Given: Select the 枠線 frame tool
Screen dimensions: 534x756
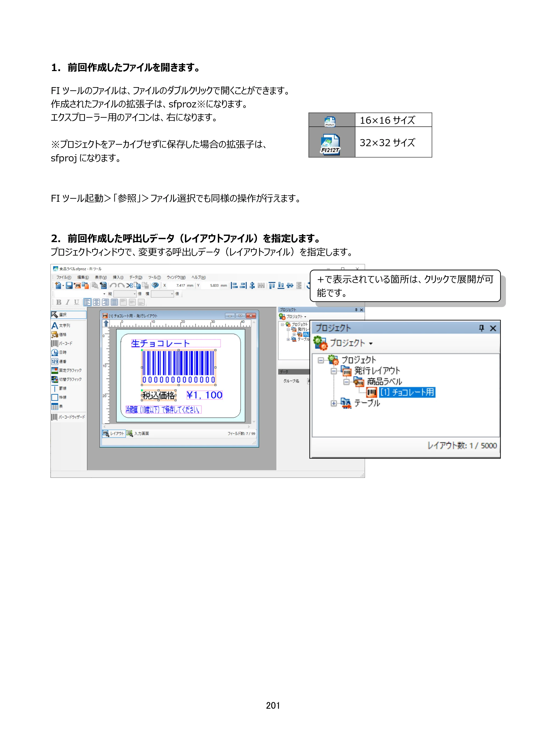Looking at the screenshot, I should 59,397.
